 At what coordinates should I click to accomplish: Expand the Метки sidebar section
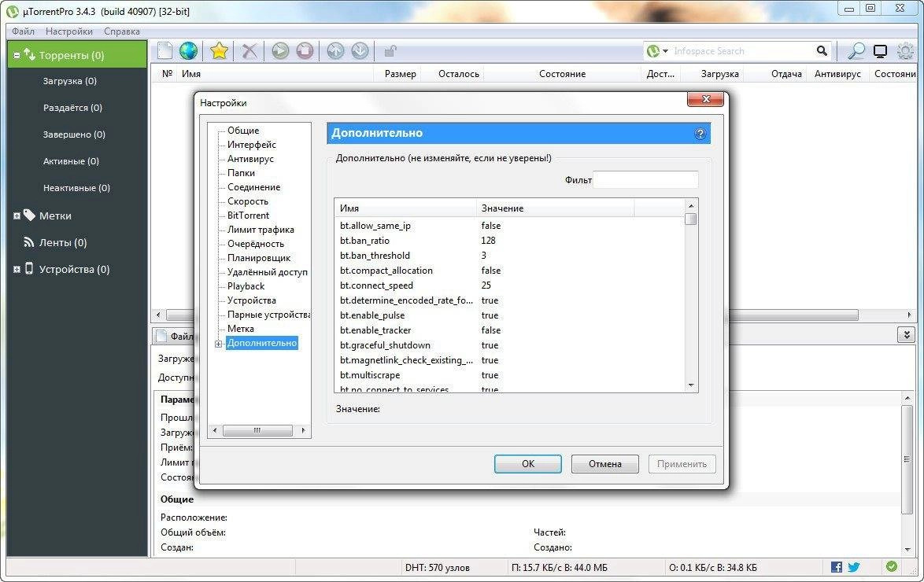tap(17, 216)
